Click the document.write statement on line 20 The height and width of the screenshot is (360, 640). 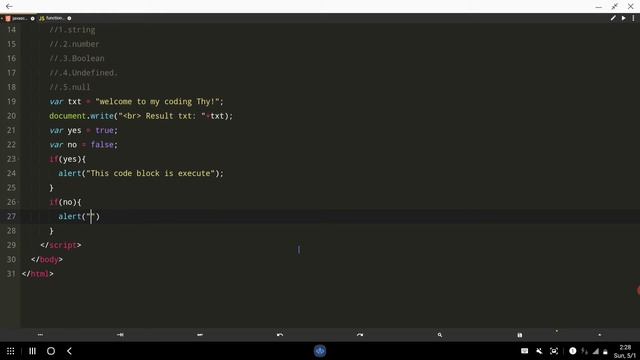click(141, 116)
